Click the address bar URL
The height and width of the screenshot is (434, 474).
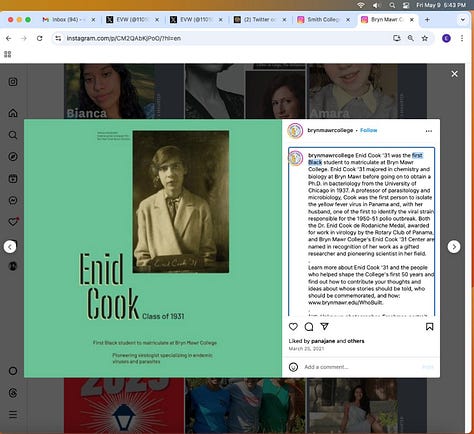point(124,38)
